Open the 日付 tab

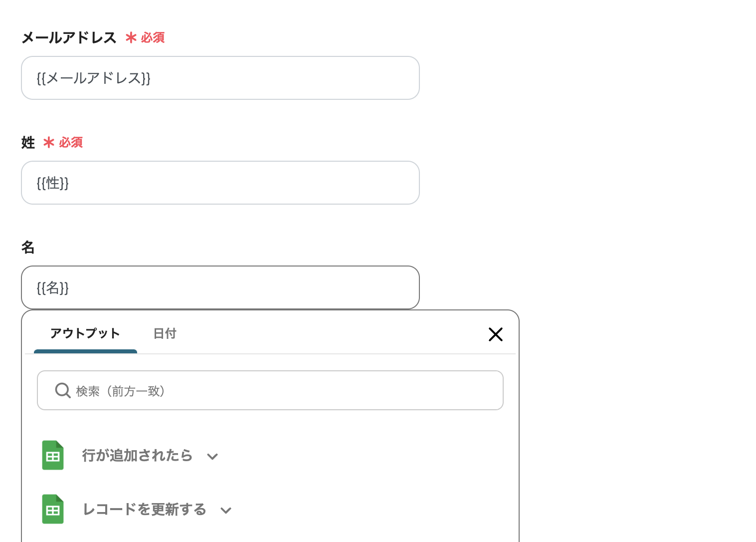(x=165, y=333)
